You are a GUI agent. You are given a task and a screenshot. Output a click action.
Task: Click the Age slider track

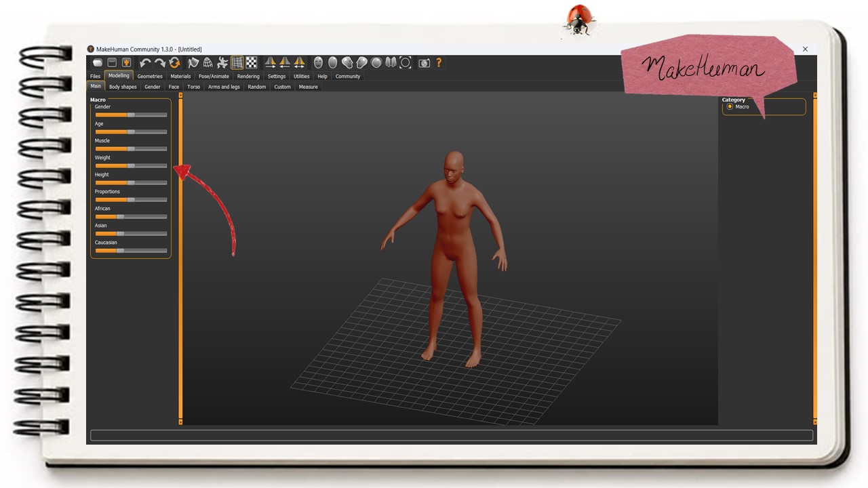pyautogui.click(x=131, y=132)
